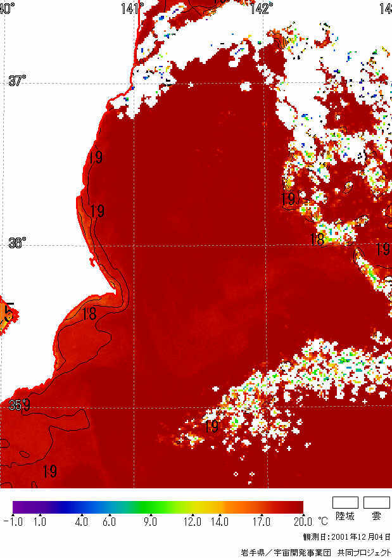This screenshot has height=558, width=392.
Task: Select the 35° latitude label
Action: click(18, 405)
